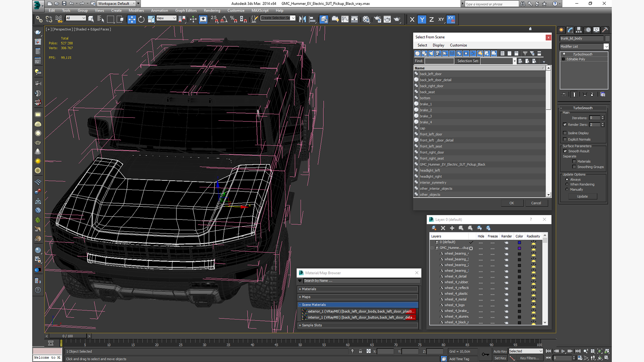Click the Auto Key button
The image size is (644, 362).
[x=500, y=351]
